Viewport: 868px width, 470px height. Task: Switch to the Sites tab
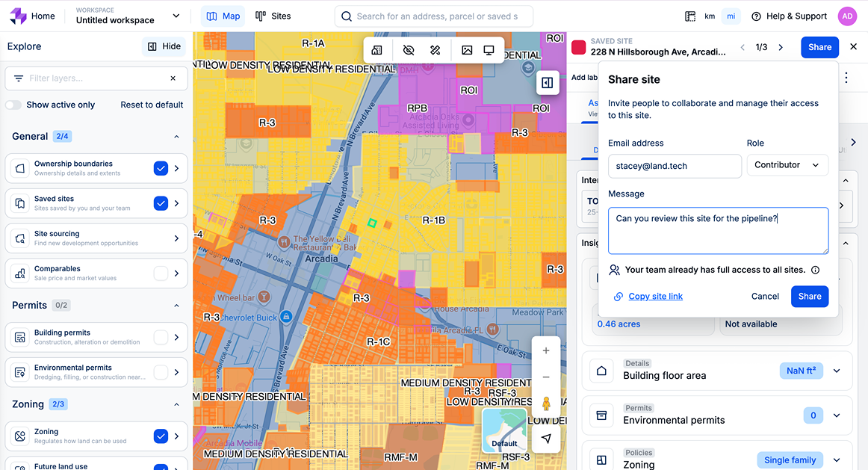273,16
